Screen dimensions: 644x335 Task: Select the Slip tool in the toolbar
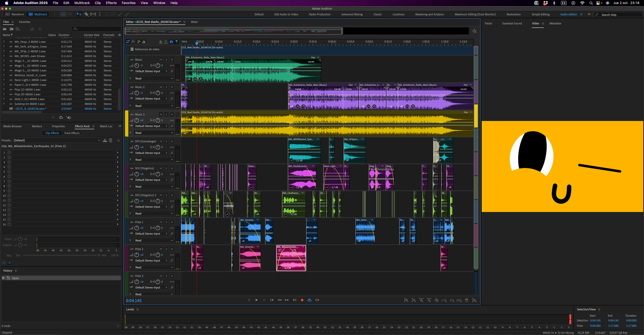point(93,14)
